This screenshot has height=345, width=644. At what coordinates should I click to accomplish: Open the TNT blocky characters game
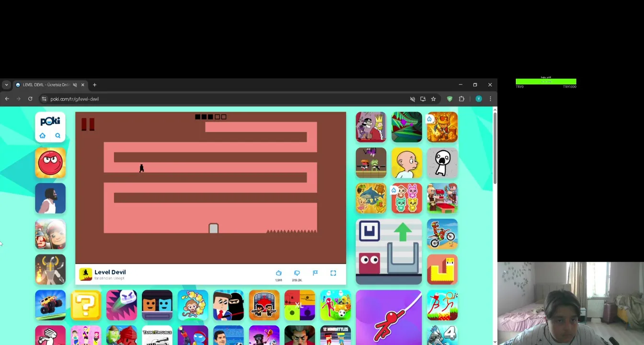pos(442,198)
